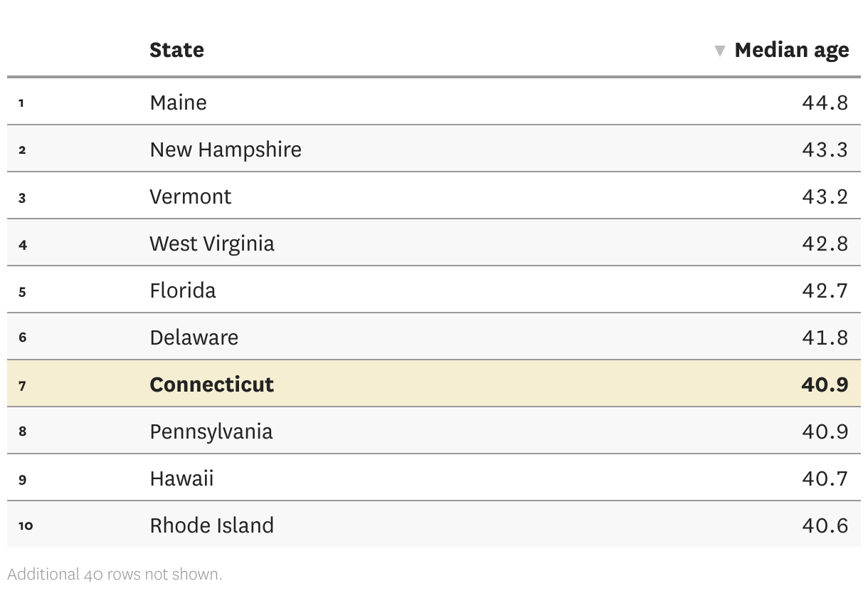Select West Virginia in the table

pyautogui.click(x=211, y=244)
